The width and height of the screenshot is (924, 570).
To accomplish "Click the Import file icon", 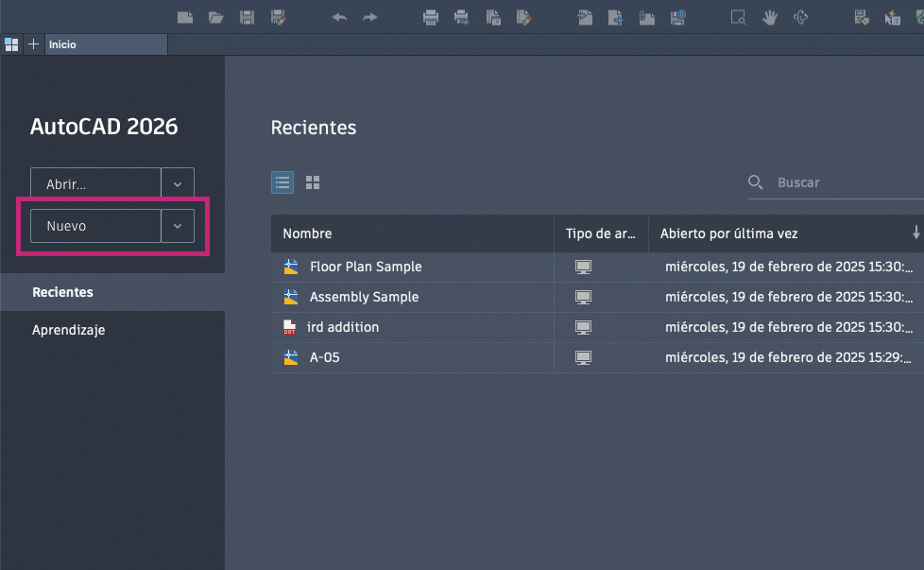I will (x=585, y=18).
